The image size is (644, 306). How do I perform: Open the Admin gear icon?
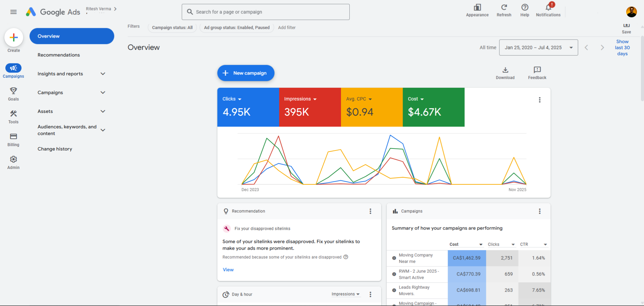tap(13, 162)
